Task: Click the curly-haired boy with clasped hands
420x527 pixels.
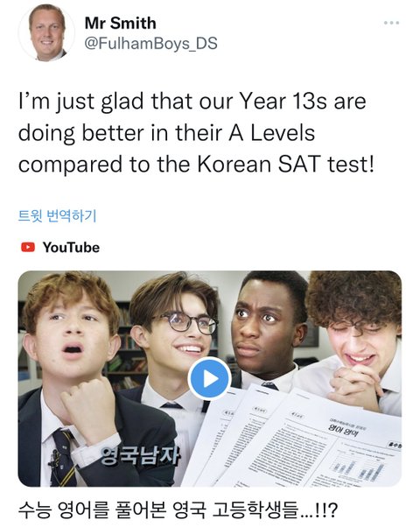Action: coord(356,340)
